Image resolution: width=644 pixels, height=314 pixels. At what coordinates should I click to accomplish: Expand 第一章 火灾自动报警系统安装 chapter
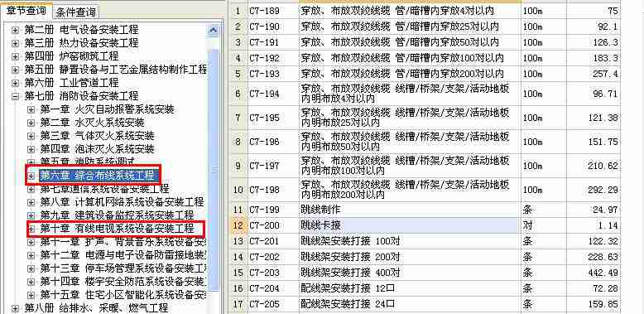pyautogui.click(x=31, y=109)
